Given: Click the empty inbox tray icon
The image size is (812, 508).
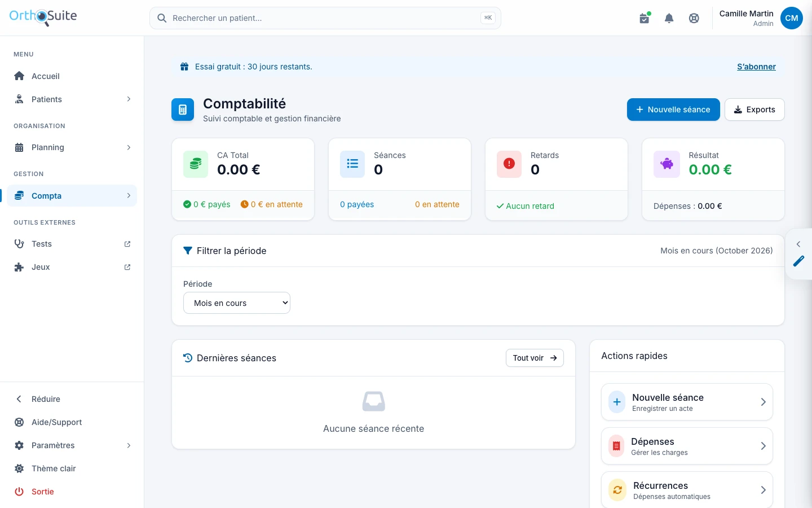Looking at the screenshot, I should pos(373,401).
